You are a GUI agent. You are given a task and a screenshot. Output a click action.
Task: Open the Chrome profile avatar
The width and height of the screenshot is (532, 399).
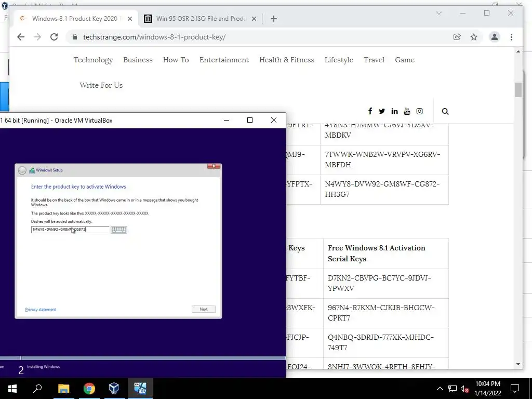[x=495, y=37]
